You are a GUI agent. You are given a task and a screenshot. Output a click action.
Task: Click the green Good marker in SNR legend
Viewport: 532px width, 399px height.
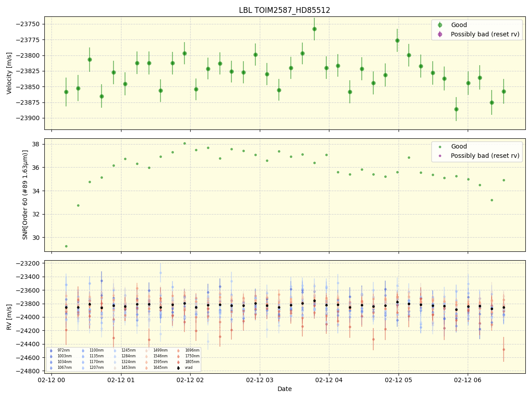pyautogui.click(x=440, y=147)
